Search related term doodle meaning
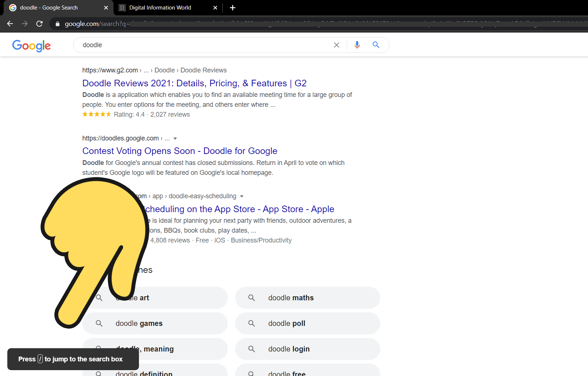The height and width of the screenshot is (376, 588). (155, 349)
